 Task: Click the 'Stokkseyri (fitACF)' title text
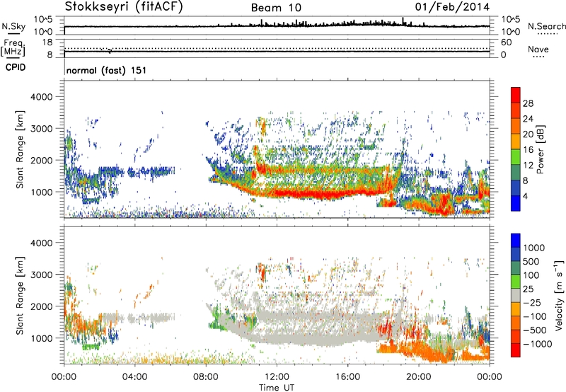(124, 6)
